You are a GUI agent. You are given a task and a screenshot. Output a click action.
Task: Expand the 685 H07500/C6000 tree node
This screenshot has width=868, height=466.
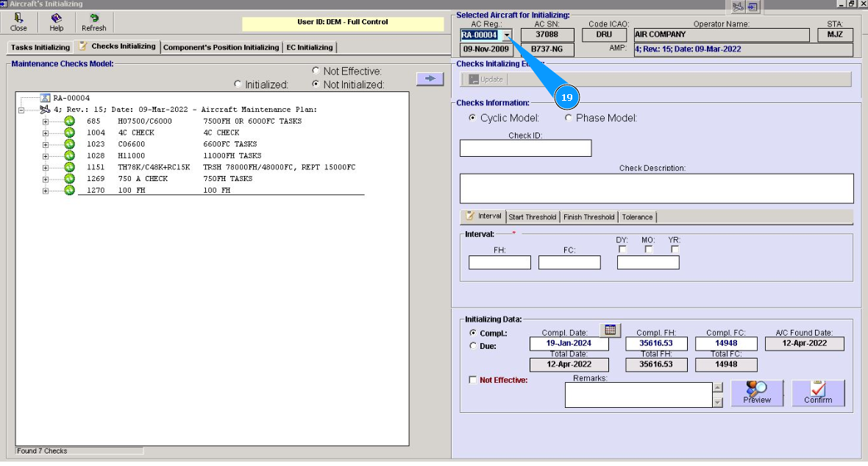pos(46,121)
